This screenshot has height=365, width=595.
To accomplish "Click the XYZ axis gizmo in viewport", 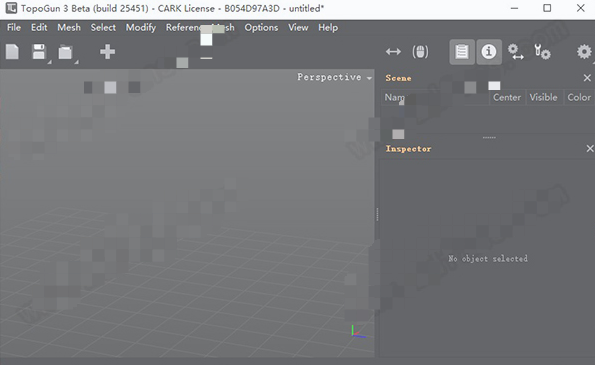I will [x=358, y=332].
